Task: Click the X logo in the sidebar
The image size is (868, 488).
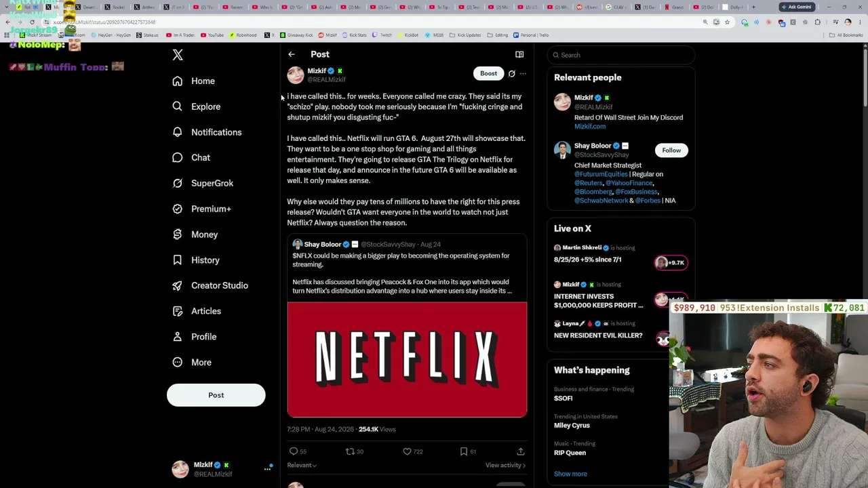Action: [x=178, y=55]
